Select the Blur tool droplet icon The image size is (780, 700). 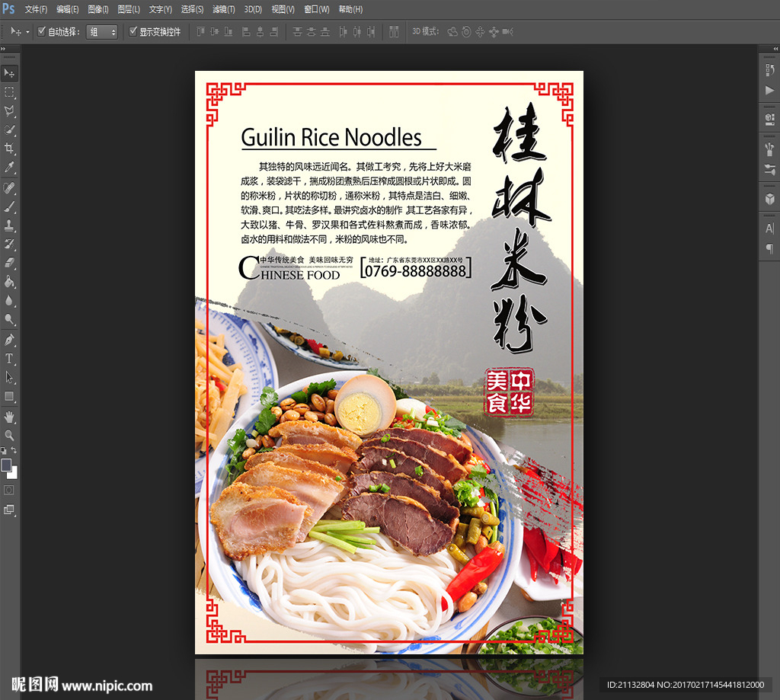[x=9, y=301]
